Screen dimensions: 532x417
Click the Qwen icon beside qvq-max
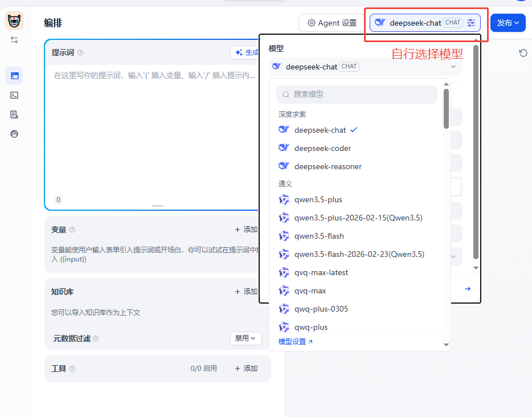click(x=284, y=291)
